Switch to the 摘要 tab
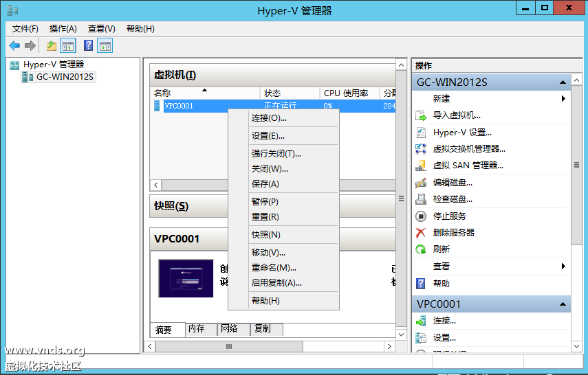This screenshot has height=375, width=588. [x=167, y=330]
